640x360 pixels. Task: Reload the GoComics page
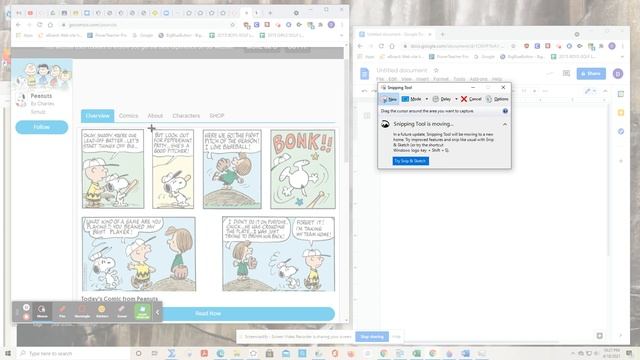pos(40,25)
